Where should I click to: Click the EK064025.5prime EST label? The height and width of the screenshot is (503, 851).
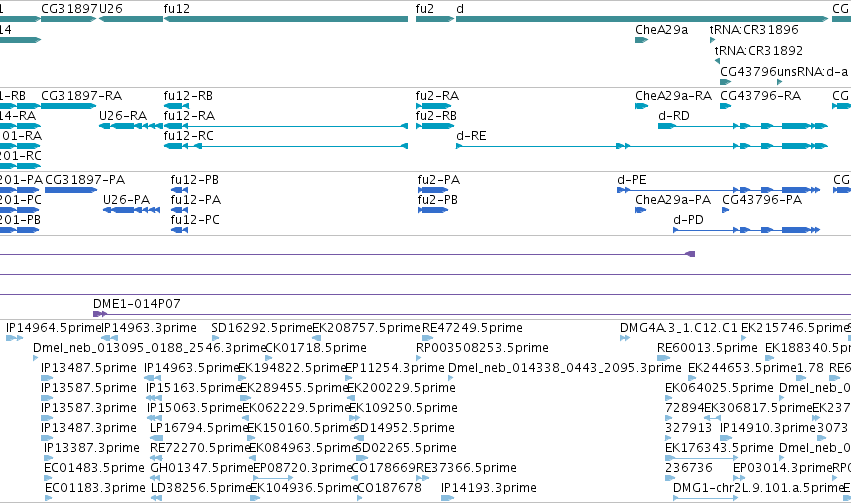click(719, 388)
